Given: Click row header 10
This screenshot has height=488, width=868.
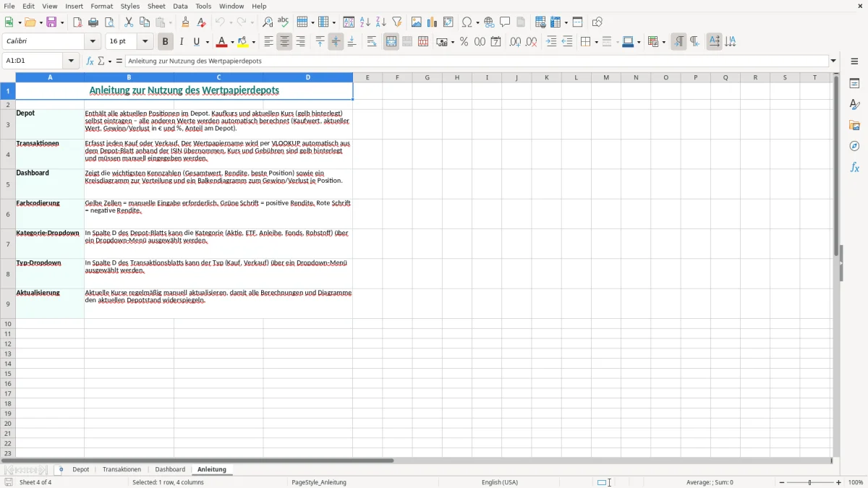Looking at the screenshot, I should click(8, 323).
